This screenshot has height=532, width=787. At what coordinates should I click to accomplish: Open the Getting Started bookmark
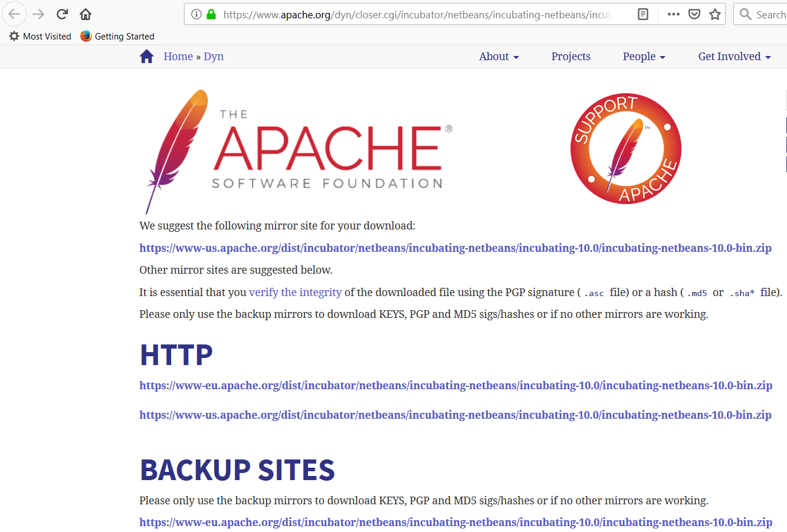point(117,36)
